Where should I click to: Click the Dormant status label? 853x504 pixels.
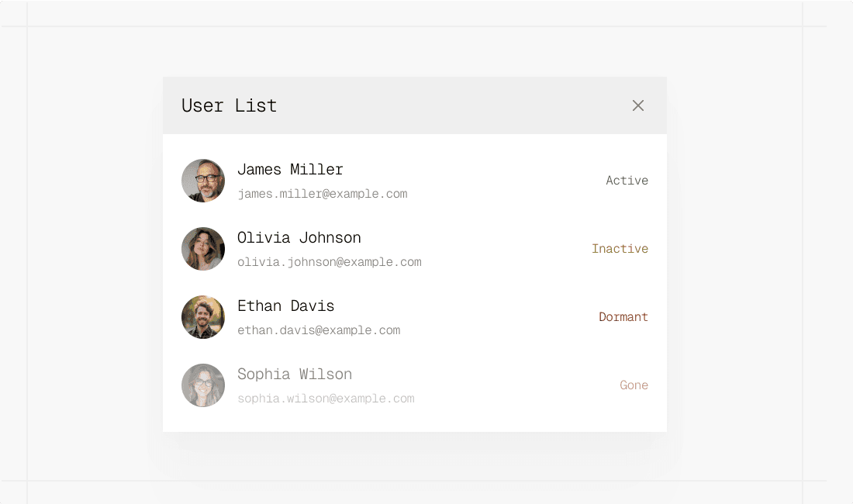pos(623,317)
